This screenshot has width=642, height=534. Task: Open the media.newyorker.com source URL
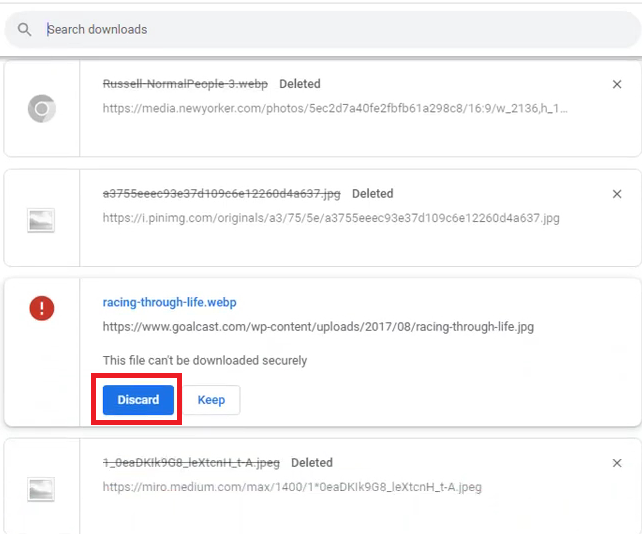point(336,108)
